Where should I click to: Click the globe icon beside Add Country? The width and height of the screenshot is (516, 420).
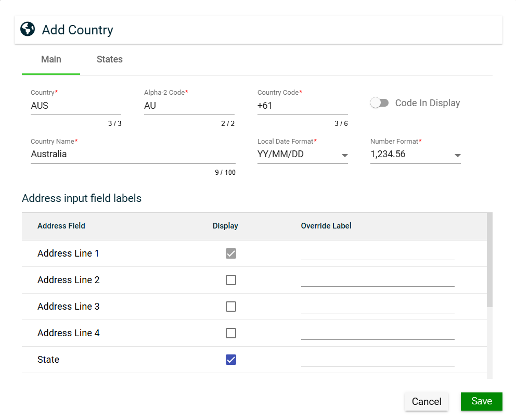27,29
